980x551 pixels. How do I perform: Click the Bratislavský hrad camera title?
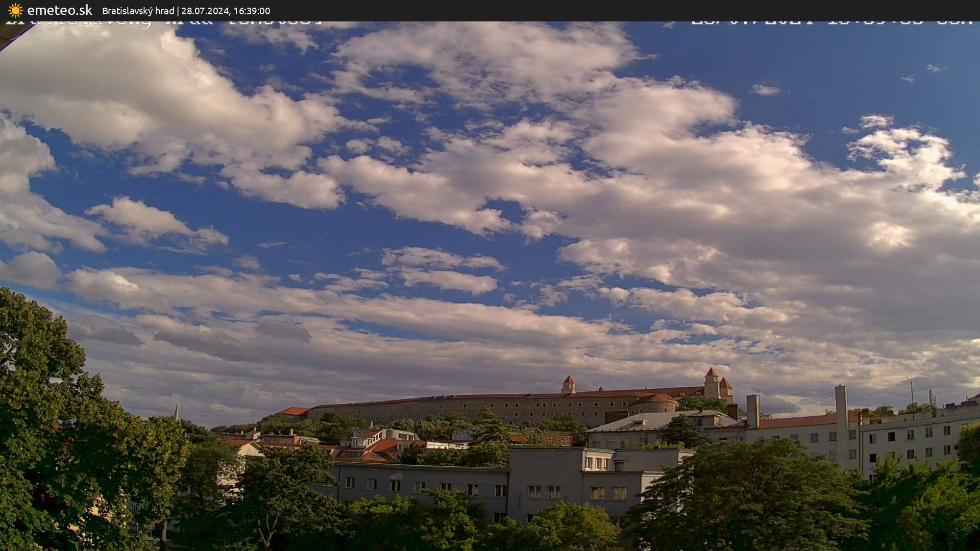pyautogui.click(x=138, y=11)
